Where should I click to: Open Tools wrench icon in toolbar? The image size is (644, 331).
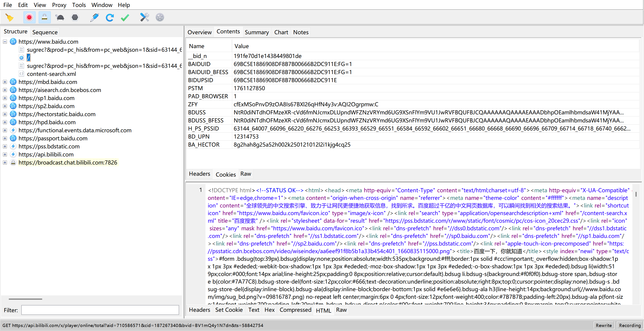point(144,17)
